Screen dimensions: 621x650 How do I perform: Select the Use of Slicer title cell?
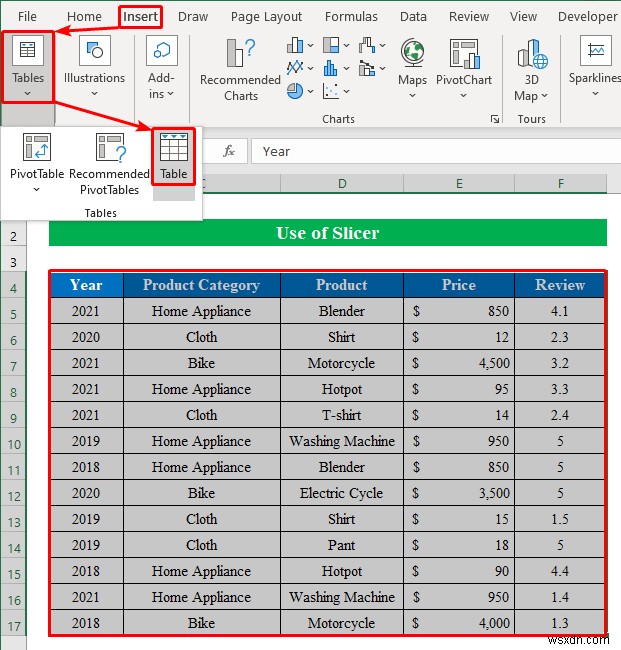(327, 233)
